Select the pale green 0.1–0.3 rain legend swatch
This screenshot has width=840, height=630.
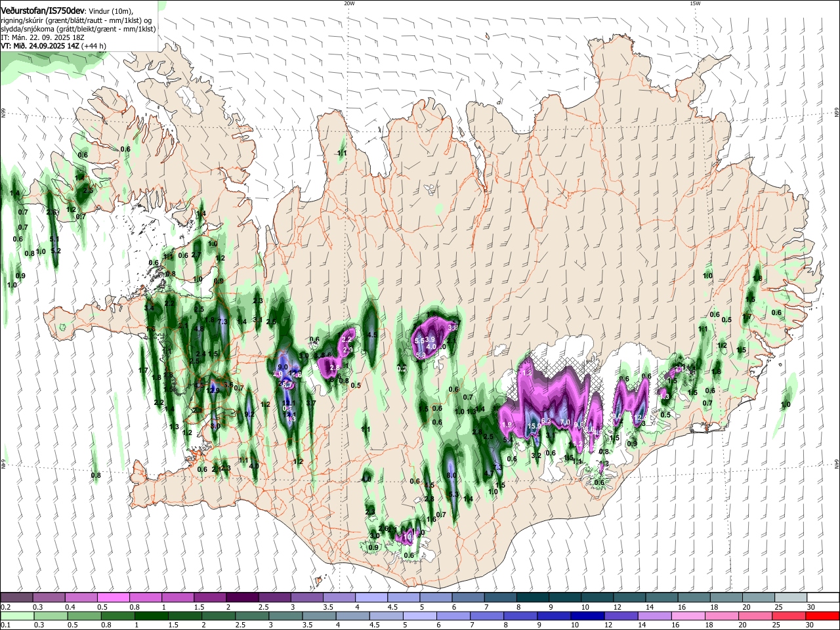(16, 616)
